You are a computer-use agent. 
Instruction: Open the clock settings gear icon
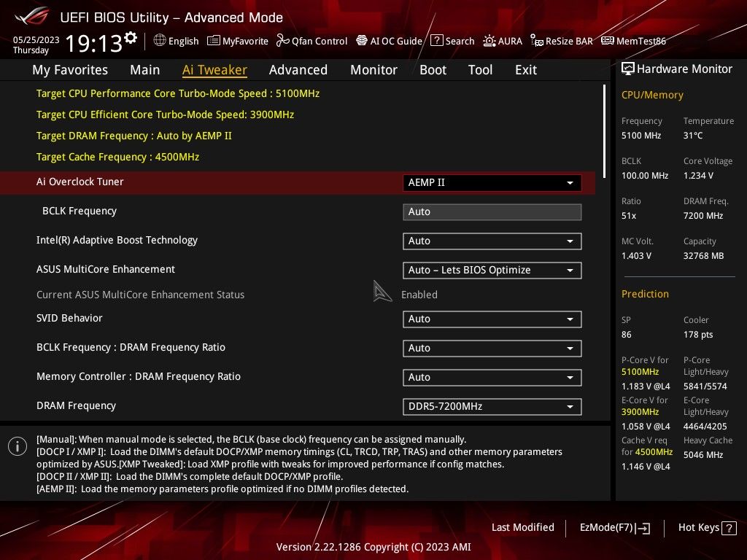tap(131, 37)
